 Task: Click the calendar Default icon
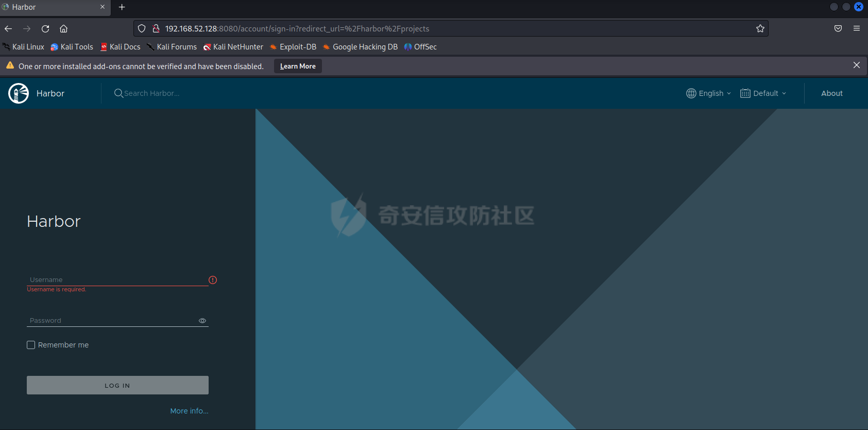(x=745, y=93)
